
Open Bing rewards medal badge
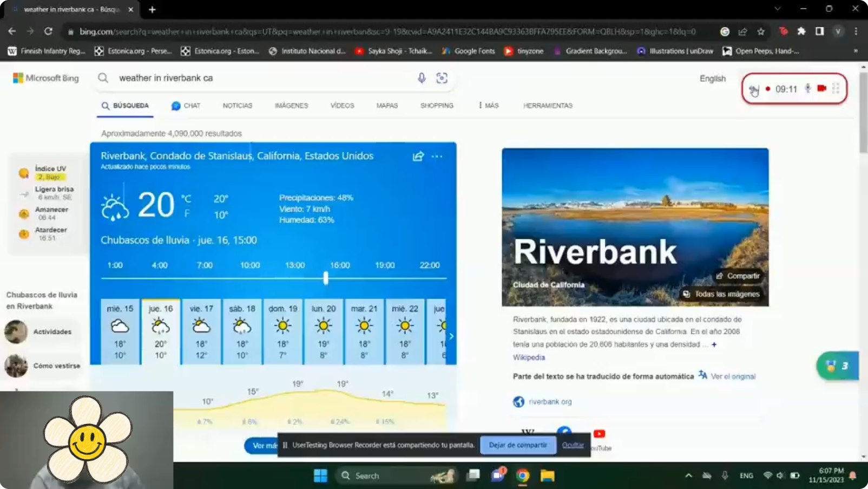(837, 366)
